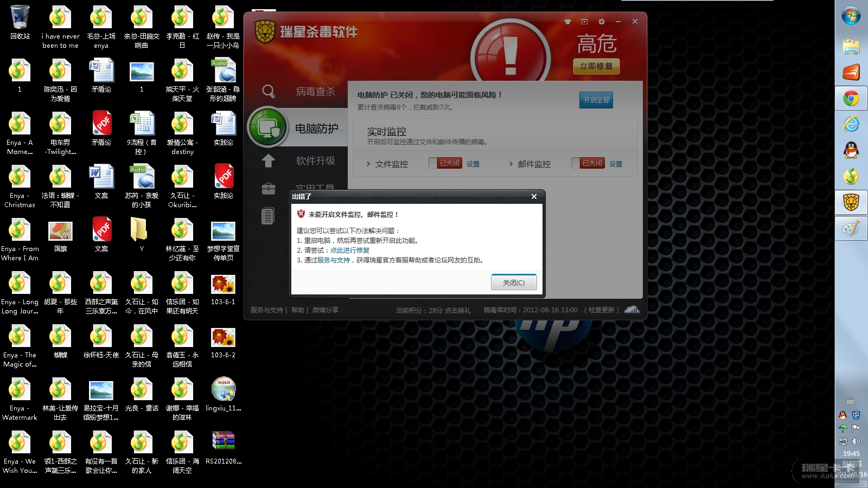Click 开启全部 to enable all protection
This screenshot has height=488, width=868.
(x=596, y=100)
